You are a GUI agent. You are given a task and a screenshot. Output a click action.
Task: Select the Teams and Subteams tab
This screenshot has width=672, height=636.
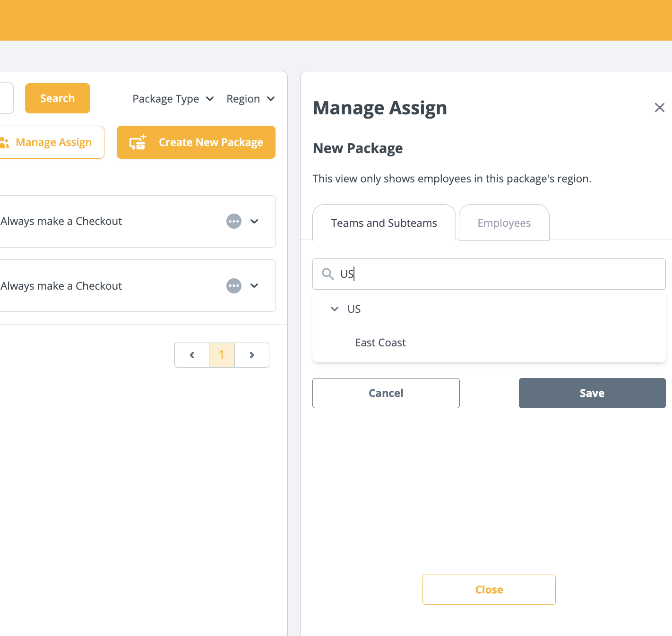384,223
